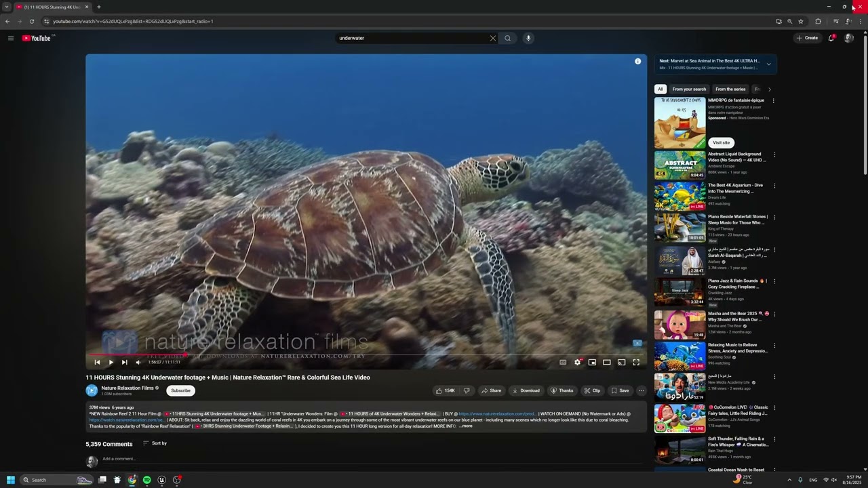Go back in browser history
Viewport: 868px width, 488px height.
(7, 21)
